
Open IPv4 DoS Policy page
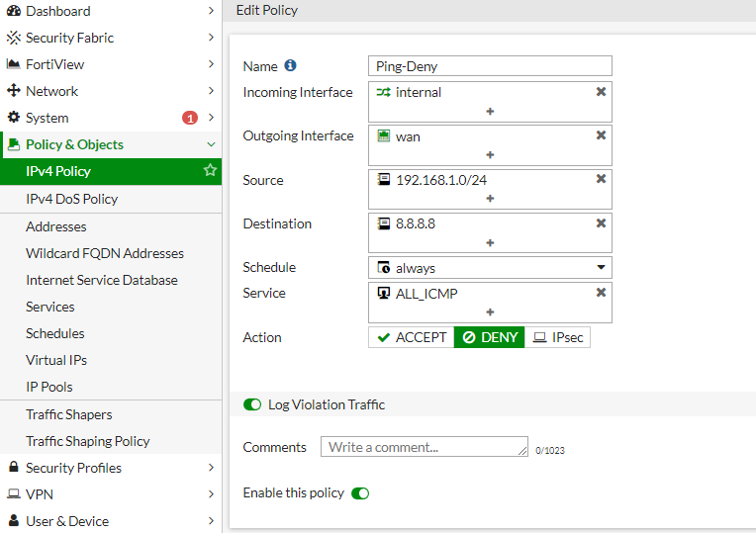(x=111, y=199)
